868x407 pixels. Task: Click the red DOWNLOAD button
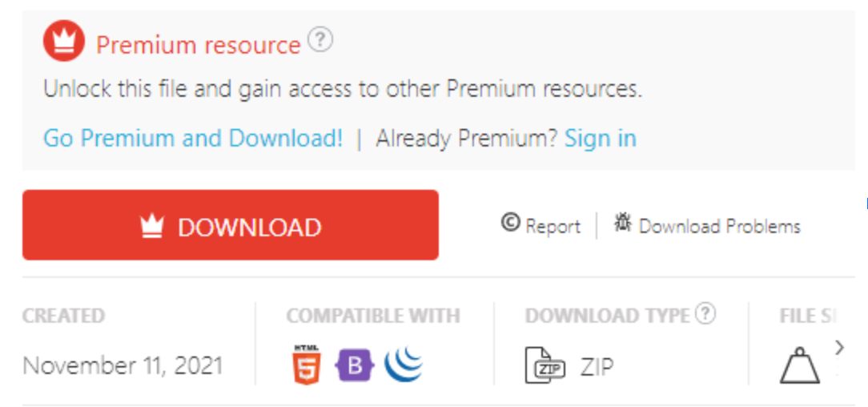pyautogui.click(x=231, y=225)
